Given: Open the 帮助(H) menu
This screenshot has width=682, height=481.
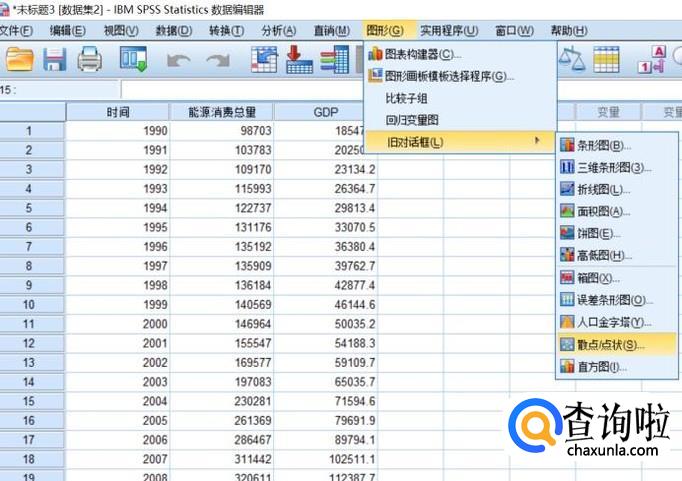Looking at the screenshot, I should [569, 31].
